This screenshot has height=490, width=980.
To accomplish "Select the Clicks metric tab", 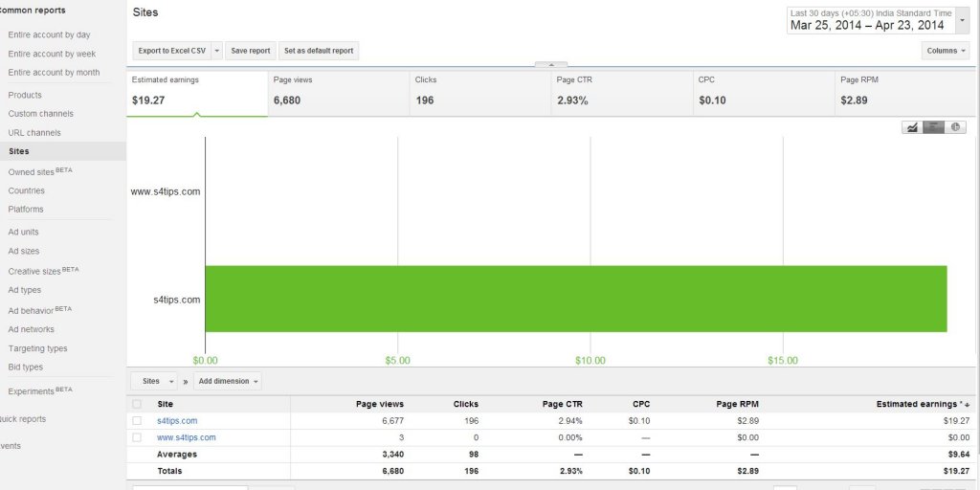I will pyautogui.click(x=480, y=93).
